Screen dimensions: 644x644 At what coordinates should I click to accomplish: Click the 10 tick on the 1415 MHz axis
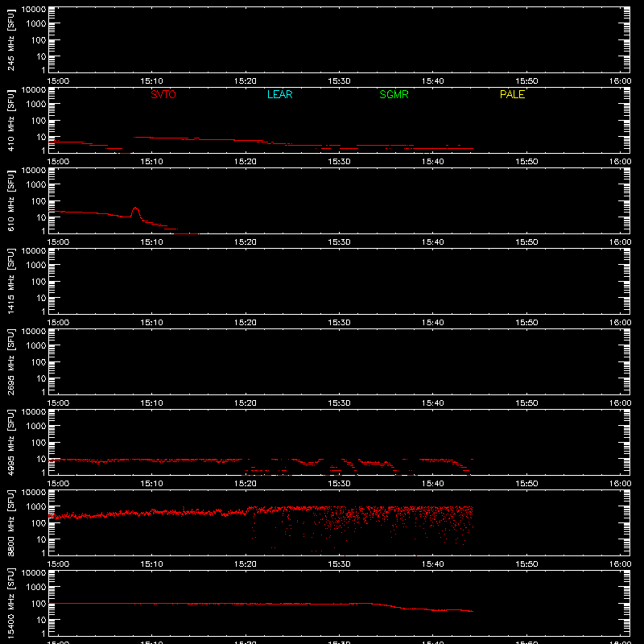click(41, 298)
